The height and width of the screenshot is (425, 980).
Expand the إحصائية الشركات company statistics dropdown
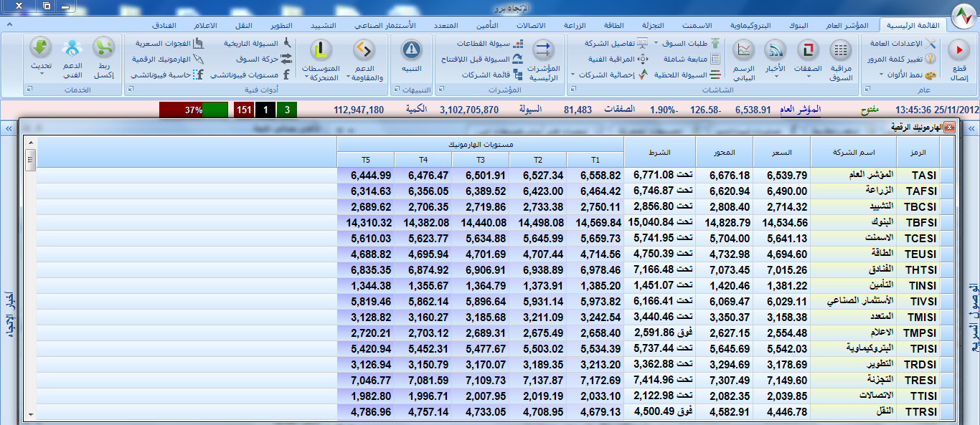pyautogui.click(x=573, y=75)
